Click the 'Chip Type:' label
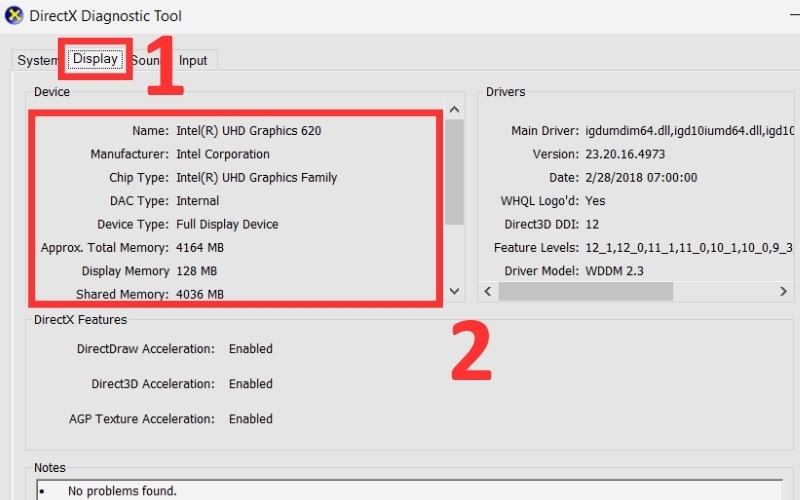Screen dimensions: 800x500 click(x=139, y=178)
